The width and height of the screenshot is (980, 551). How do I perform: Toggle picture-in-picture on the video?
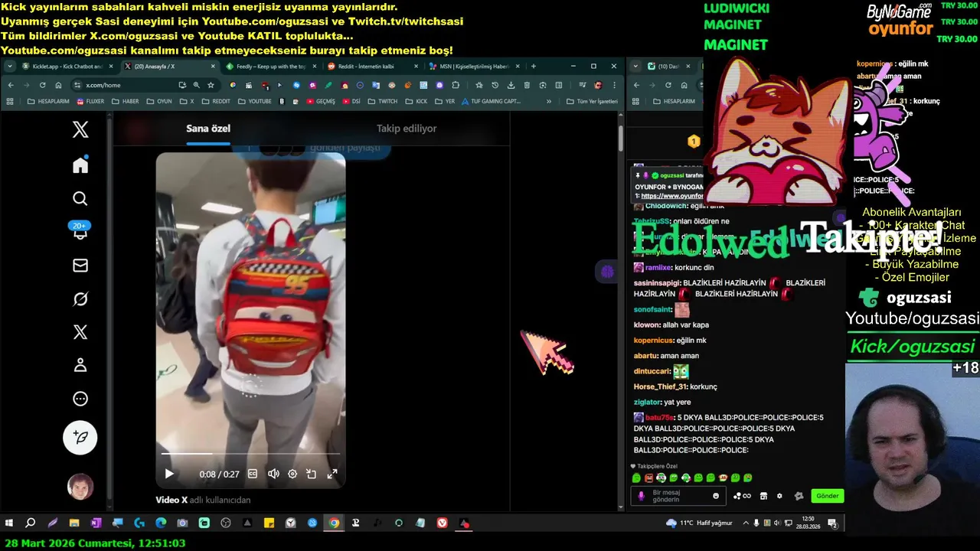click(x=312, y=474)
